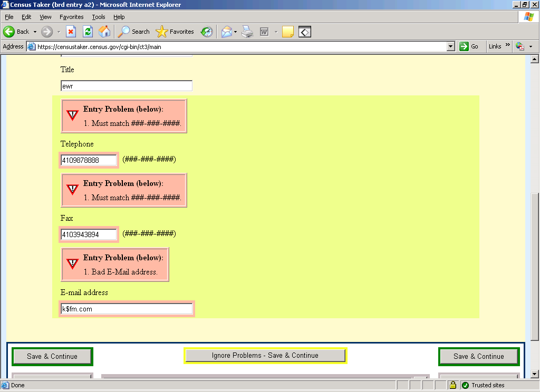Open the Search pane from the toolbar
Screen dimensions: 540x392
(134, 32)
